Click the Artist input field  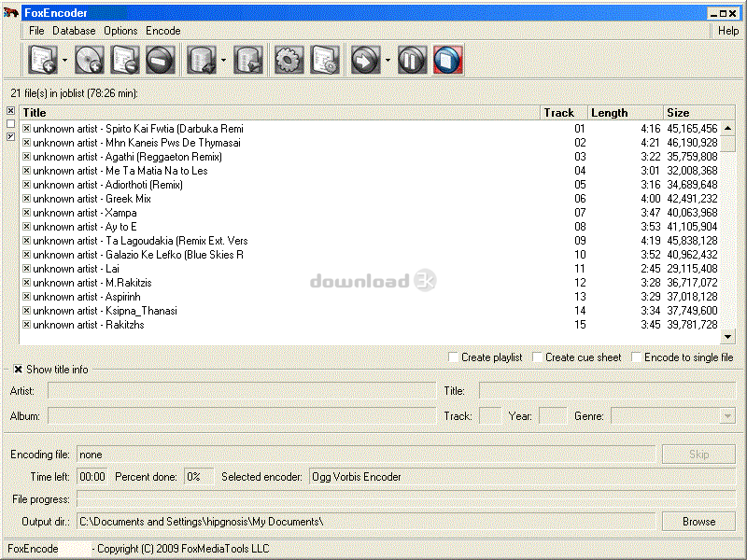tap(242, 391)
